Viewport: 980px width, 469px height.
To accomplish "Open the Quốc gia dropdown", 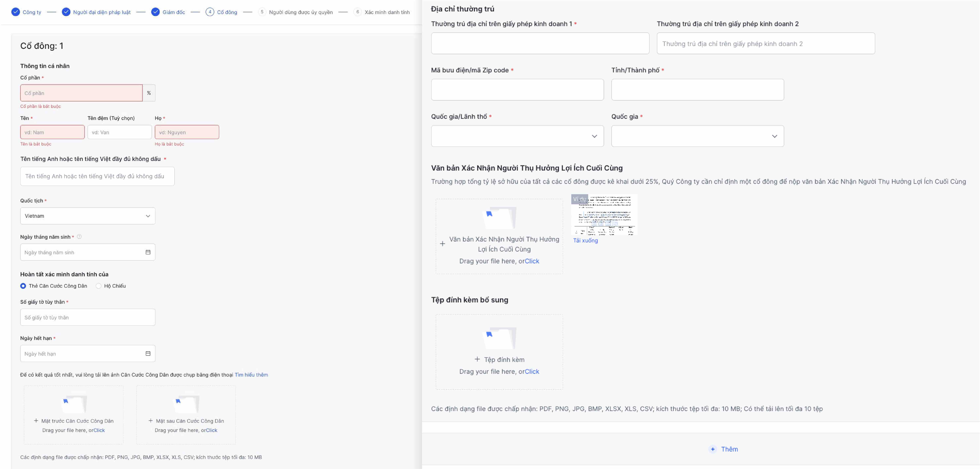I will tap(697, 136).
